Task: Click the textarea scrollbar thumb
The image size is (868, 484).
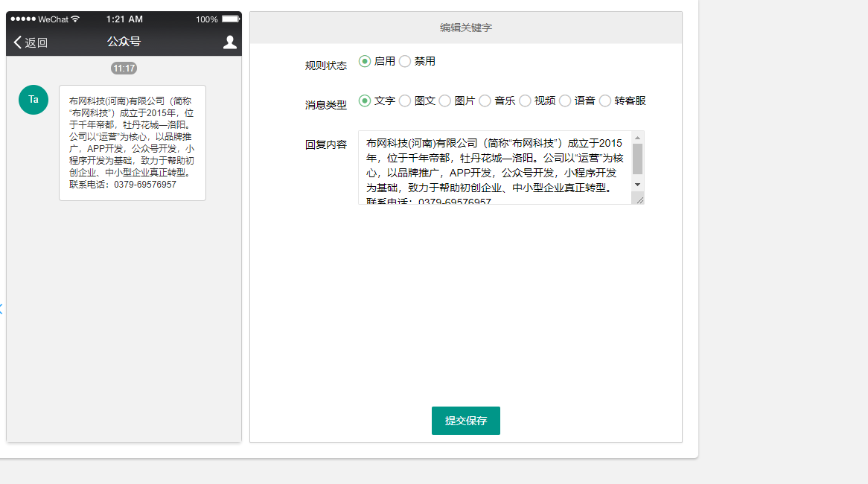Action: click(x=638, y=159)
